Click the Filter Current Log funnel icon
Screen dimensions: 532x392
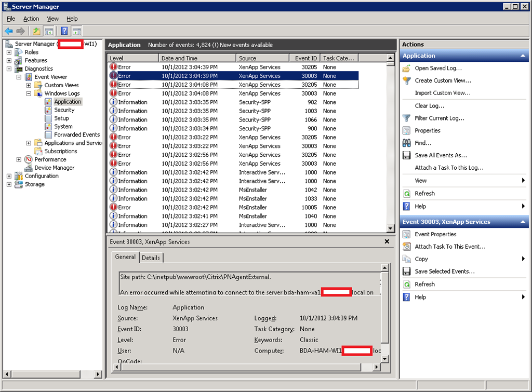tap(407, 118)
